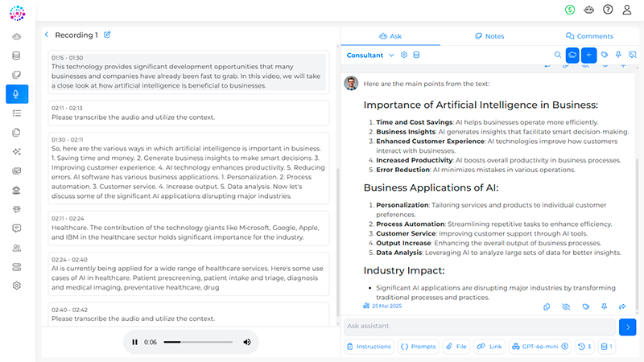This screenshot has width=644, height=362.
Task: Click the tag icon in chat toolbar
Action: [605, 55]
